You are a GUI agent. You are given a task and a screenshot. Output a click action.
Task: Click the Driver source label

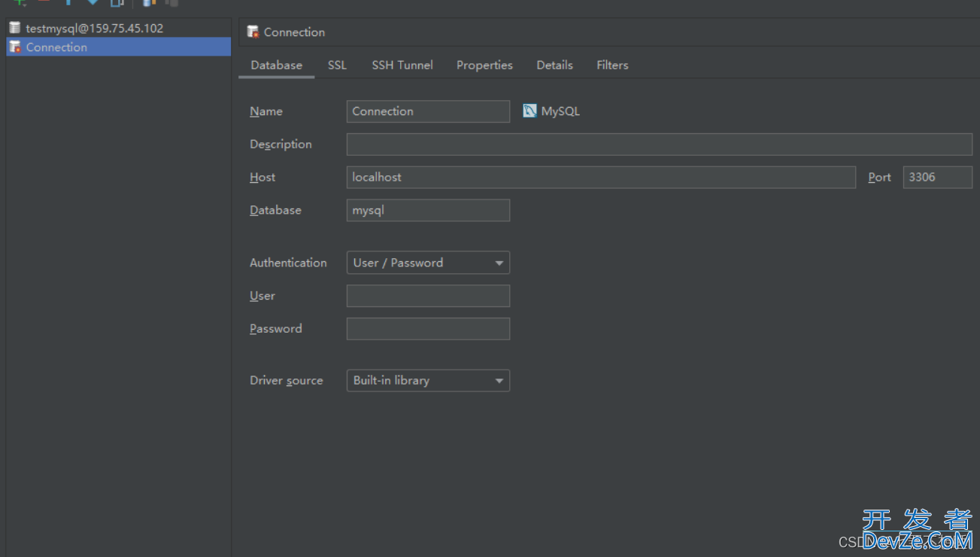click(x=287, y=381)
